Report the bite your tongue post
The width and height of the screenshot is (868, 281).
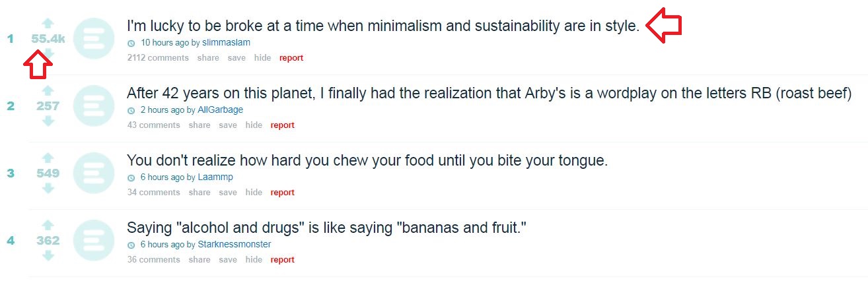[282, 193]
